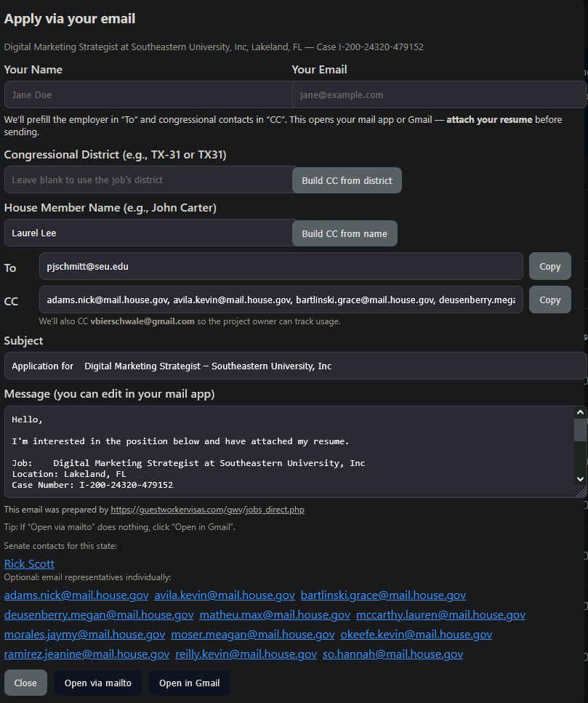This screenshot has height=703, width=588.
Task: Click the message scrollbar thumb
Action: tap(581, 430)
